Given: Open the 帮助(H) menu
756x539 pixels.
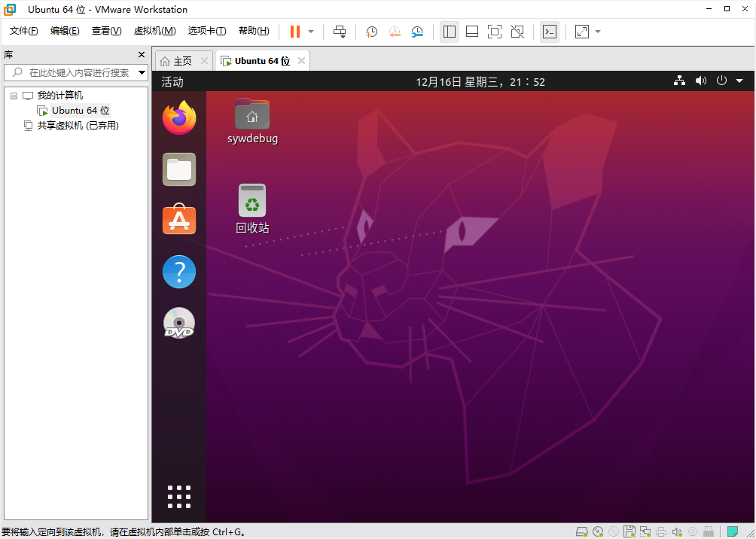Looking at the screenshot, I should point(254,31).
